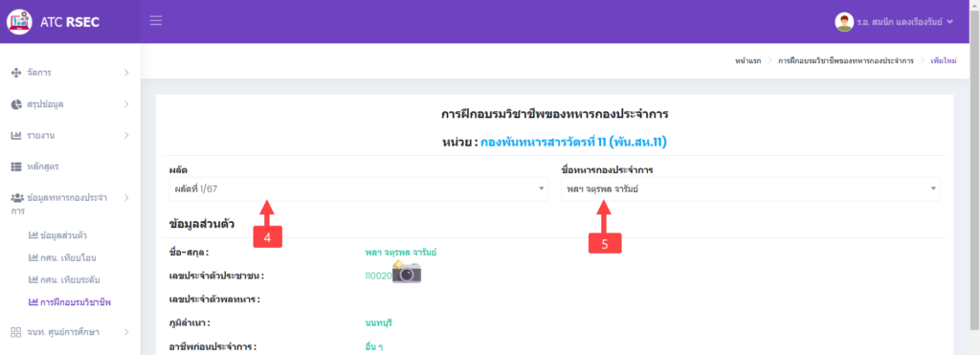
Task: Click the รายงาน bar chart icon
Action: (x=17, y=136)
